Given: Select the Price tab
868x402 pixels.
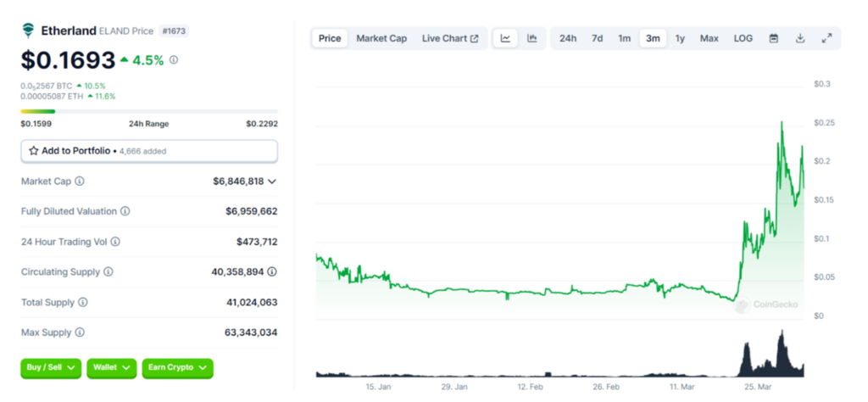Looking at the screenshot, I should tap(330, 38).
